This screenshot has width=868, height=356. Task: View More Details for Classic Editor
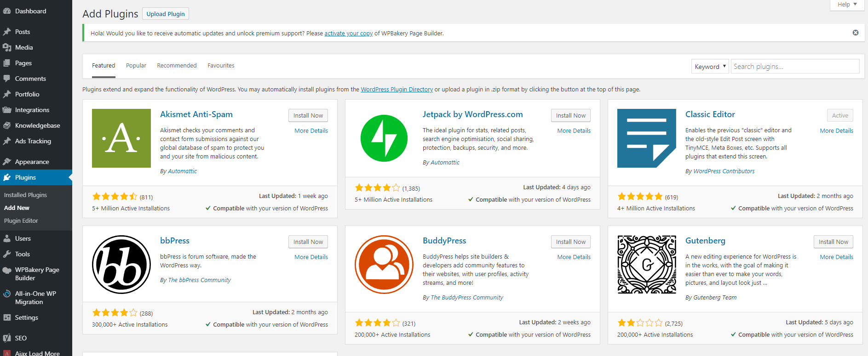(x=837, y=130)
